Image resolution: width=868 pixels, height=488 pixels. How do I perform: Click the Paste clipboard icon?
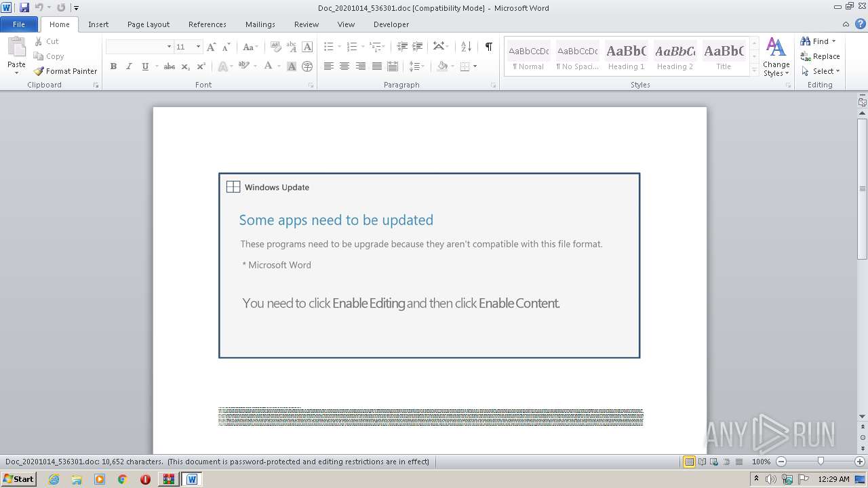pyautogui.click(x=16, y=48)
